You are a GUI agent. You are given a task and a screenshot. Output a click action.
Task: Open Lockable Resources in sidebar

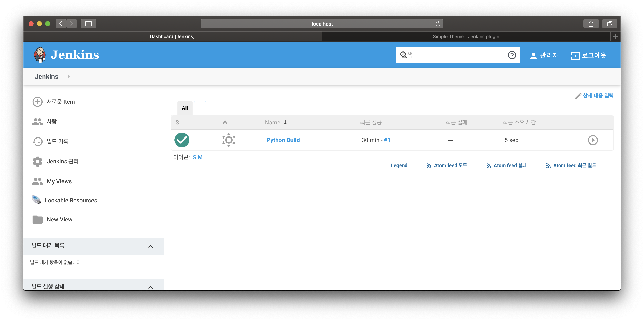[71, 200]
